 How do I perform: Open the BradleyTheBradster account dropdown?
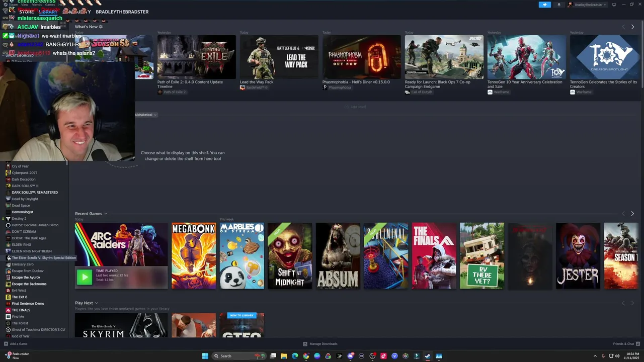[x=587, y=5]
